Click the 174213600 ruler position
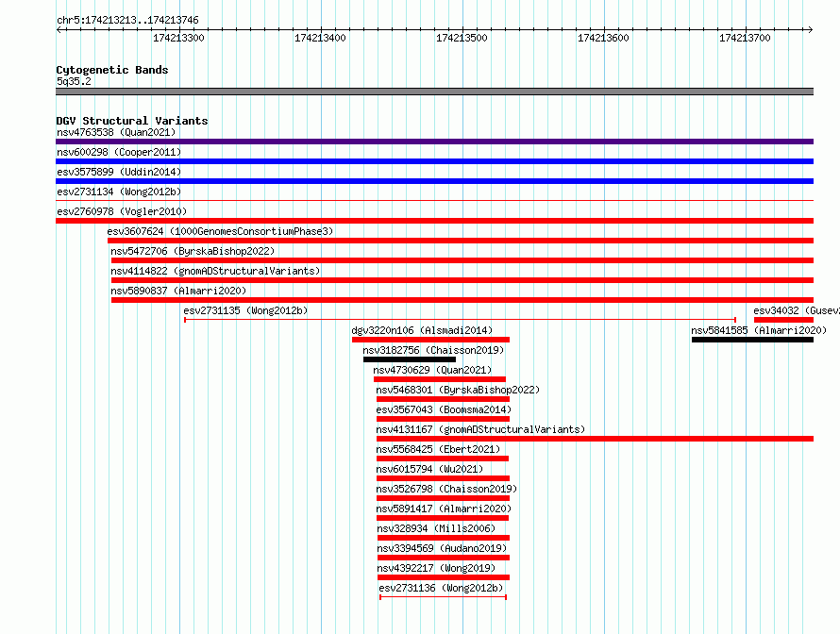The height and width of the screenshot is (634, 840). coord(603,38)
